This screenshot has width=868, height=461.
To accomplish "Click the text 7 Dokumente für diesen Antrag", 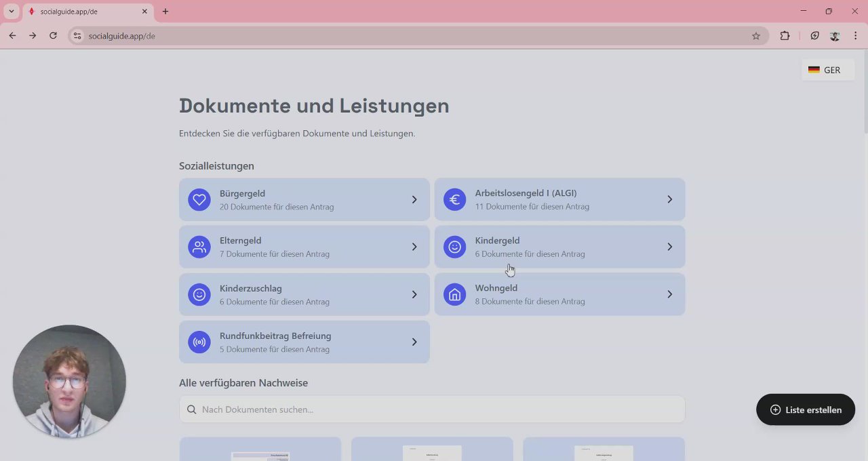I will tap(275, 254).
